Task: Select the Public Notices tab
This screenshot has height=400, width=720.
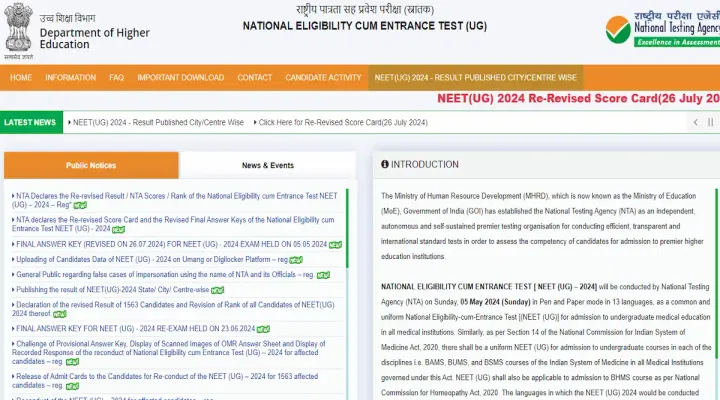Action: point(91,165)
